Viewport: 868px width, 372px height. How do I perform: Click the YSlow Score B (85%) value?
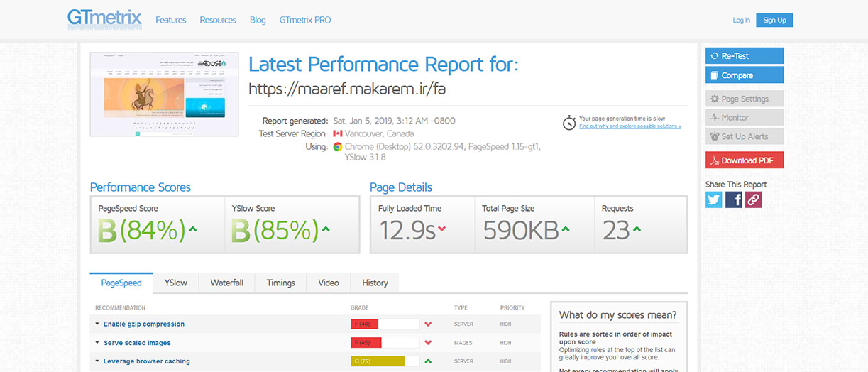[275, 230]
